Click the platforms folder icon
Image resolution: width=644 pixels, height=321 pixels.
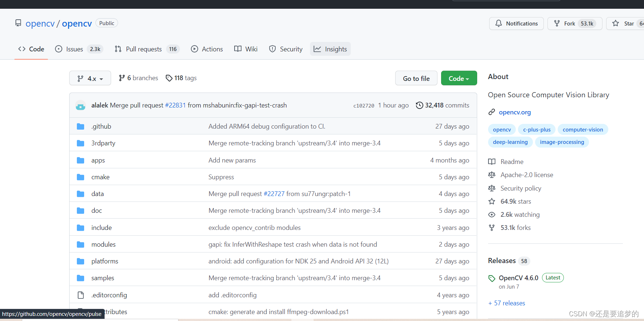(x=80, y=261)
